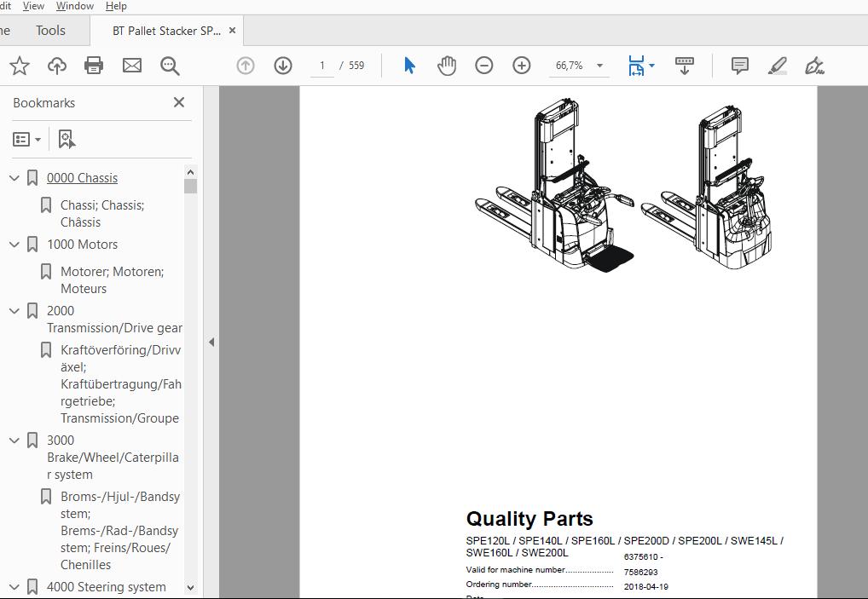Click the page number input field
The image size is (868, 599).
pyautogui.click(x=322, y=66)
